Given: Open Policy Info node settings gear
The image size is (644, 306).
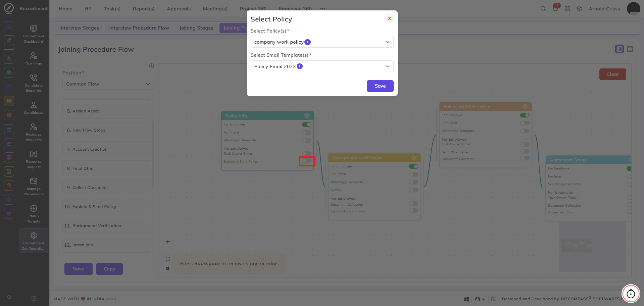Looking at the screenshot, I should (307, 116).
